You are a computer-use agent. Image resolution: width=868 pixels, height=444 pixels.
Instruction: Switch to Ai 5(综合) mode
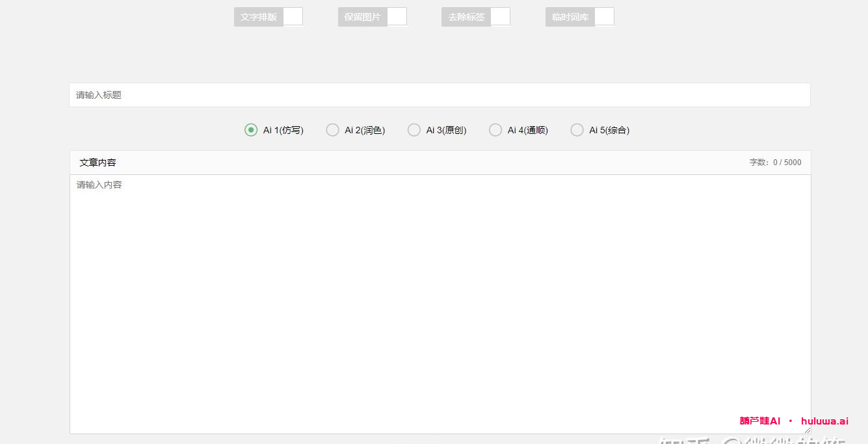click(x=577, y=130)
